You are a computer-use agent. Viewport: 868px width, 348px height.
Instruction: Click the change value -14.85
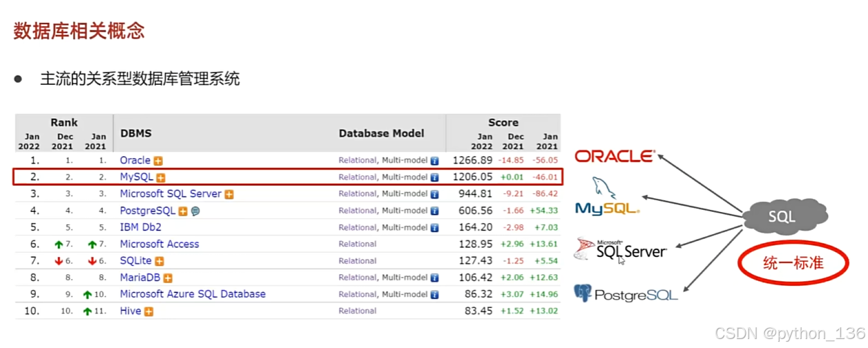tap(512, 161)
